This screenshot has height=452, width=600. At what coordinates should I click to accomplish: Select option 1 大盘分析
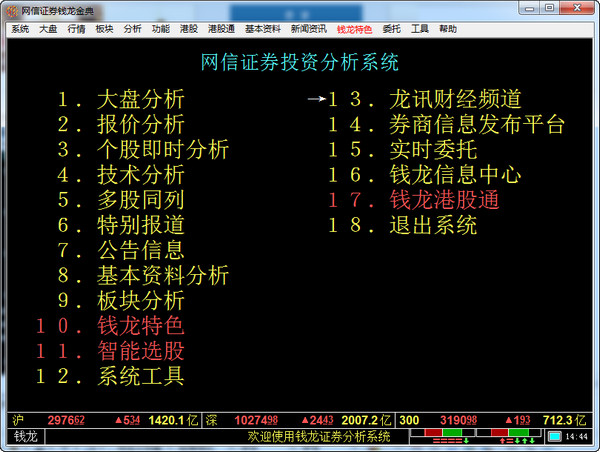(121, 99)
